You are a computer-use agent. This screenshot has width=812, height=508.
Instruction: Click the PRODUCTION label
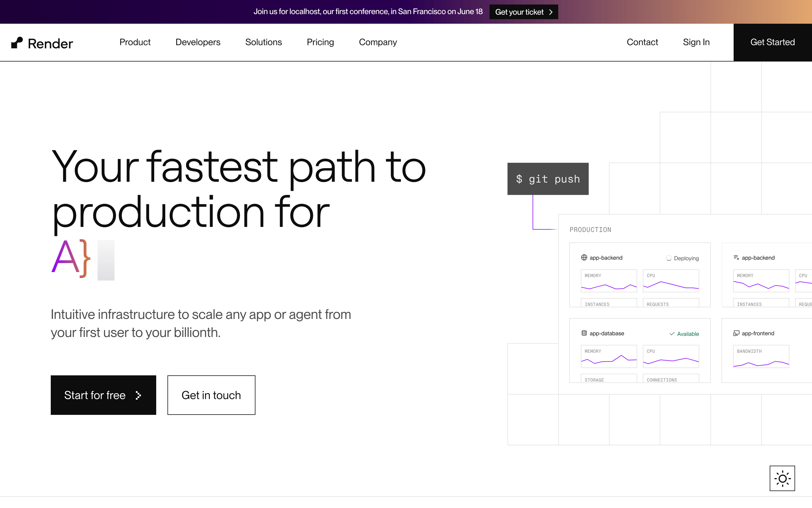click(590, 230)
